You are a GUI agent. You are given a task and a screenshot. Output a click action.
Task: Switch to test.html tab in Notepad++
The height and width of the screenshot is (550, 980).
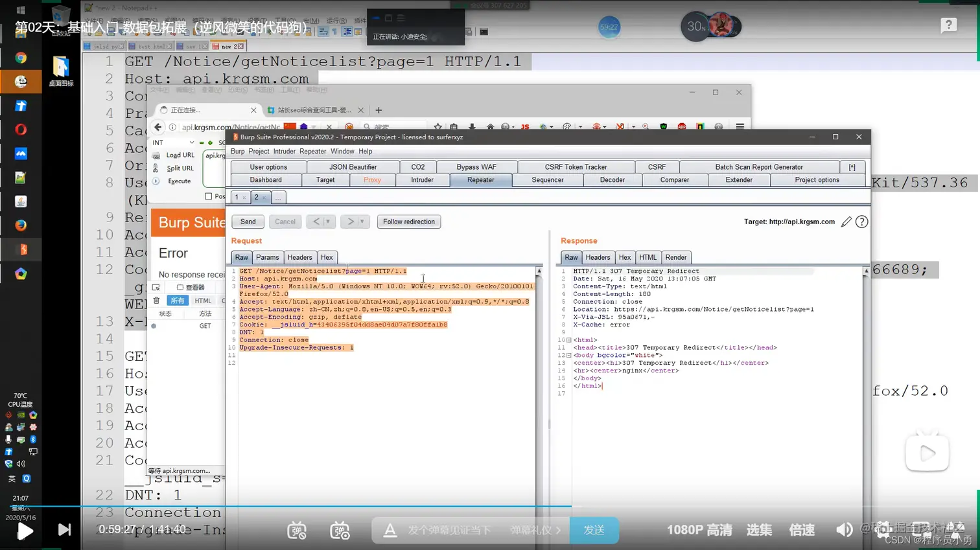click(x=150, y=47)
